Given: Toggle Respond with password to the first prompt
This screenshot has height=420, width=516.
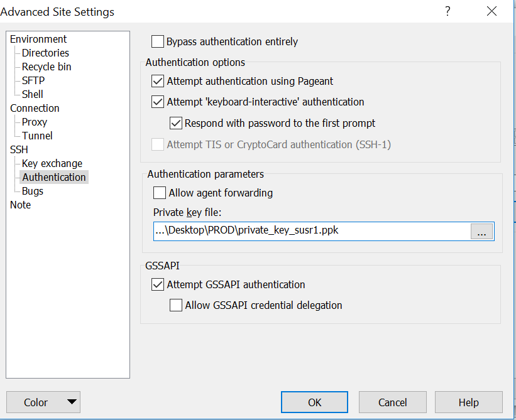Looking at the screenshot, I should pos(176,123).
